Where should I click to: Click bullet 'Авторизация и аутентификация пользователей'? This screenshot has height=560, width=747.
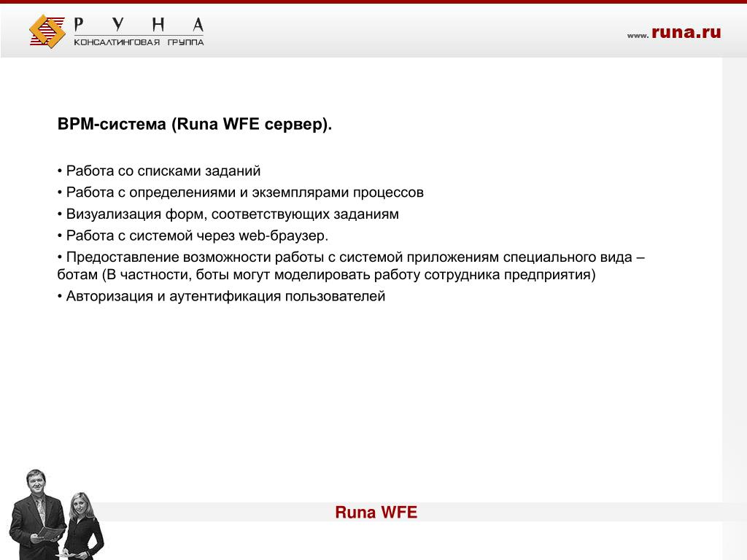click(222, 296)
